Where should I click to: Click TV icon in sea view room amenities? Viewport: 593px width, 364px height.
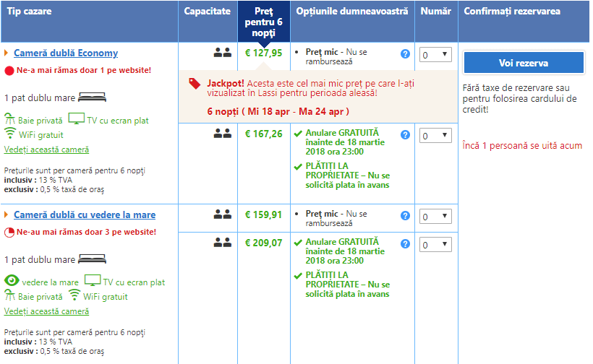[93, 280]
